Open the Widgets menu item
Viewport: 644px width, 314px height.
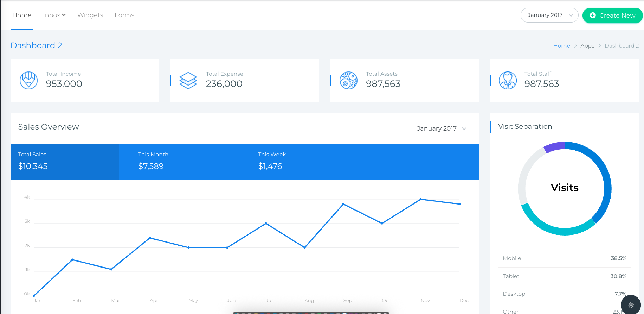tap(90, 15)
